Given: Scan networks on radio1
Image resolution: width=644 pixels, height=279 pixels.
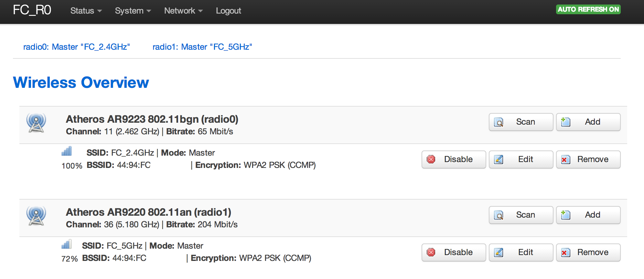Looking at the screenshot, I should 521,215.
